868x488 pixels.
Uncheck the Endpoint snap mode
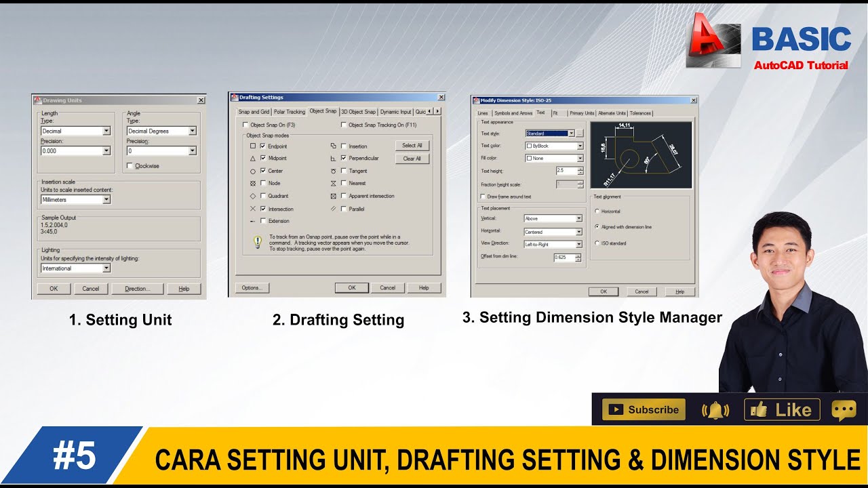click(x=263, y=146)
